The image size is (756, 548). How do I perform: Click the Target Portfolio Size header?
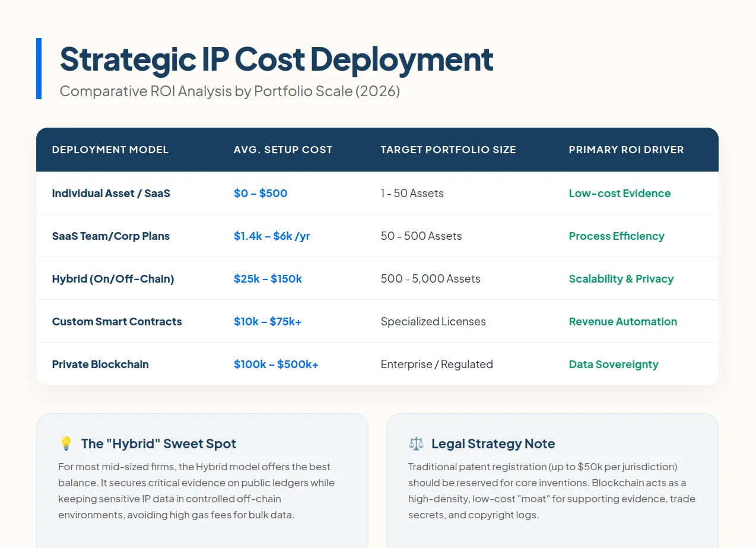[448, 150]
